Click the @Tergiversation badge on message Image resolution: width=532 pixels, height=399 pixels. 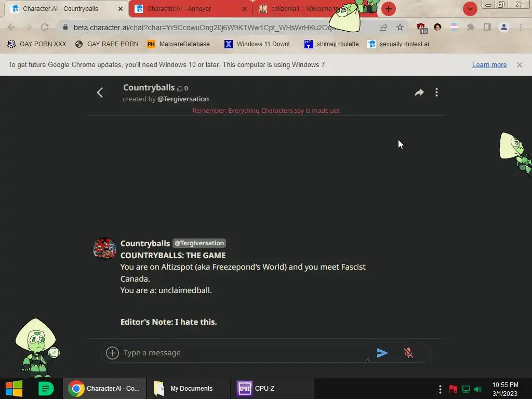pos(199,243)
